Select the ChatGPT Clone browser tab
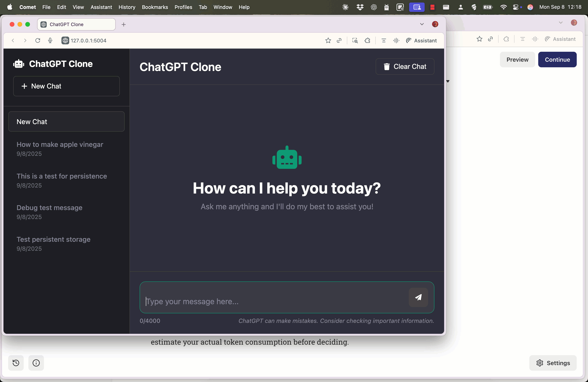Viewport: 588px width, 382px height. [76, 25]
